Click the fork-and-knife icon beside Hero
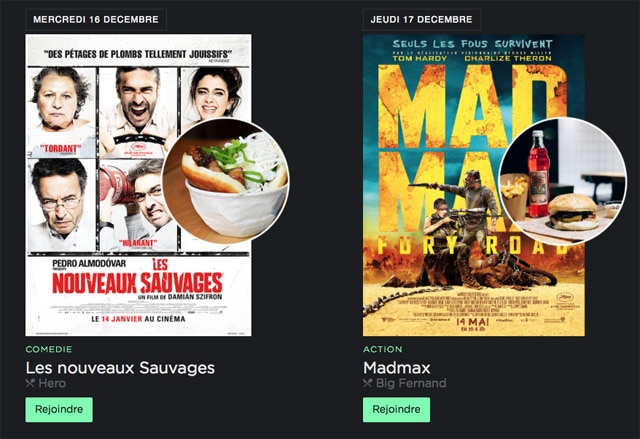Image resolution: width=640 pixels, height=439 pixels. (x=30, y=383)
